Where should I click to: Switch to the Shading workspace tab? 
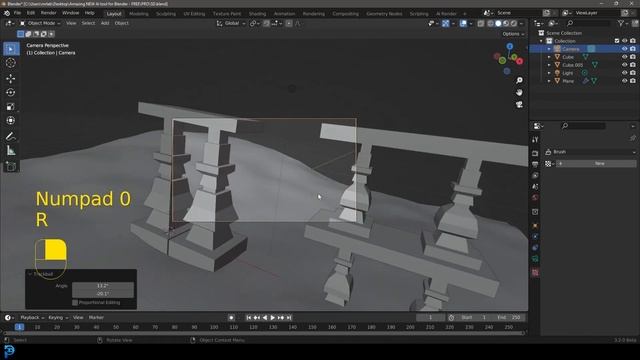(257, 13)
